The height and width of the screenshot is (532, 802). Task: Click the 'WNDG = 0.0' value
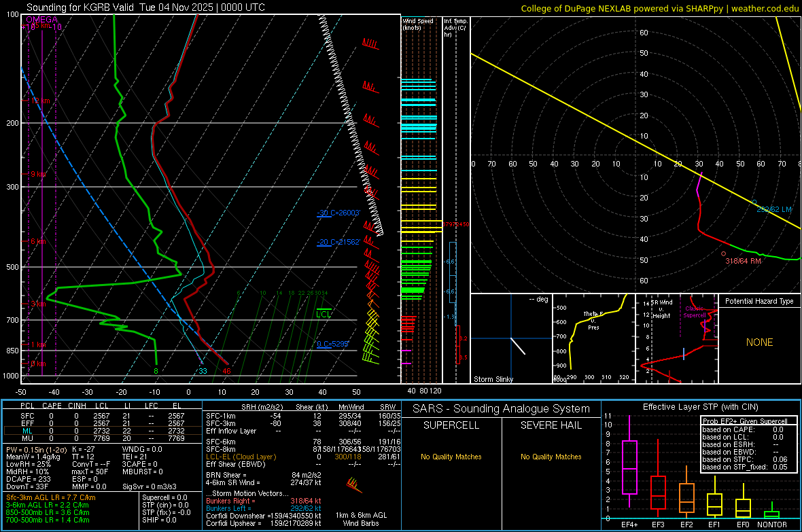(142, 449)
